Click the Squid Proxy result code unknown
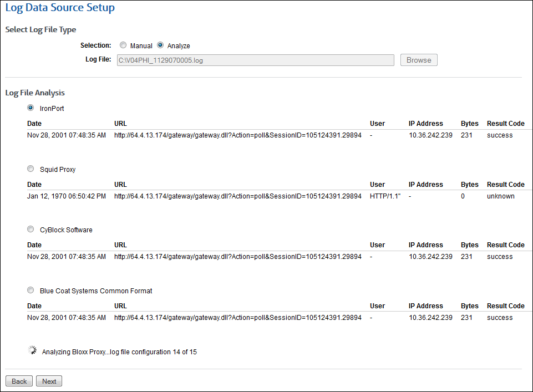Viewport: 533px width, 392px height. click(500, 196)
